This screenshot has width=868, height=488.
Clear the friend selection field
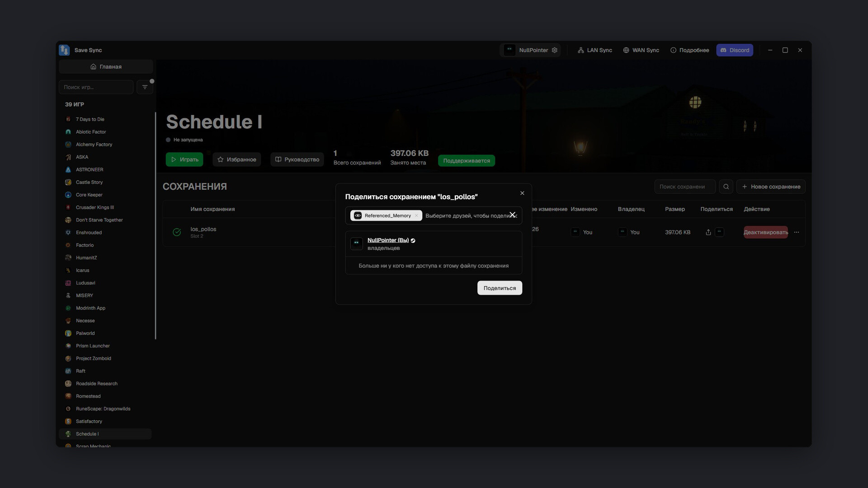tap(512, 215)
